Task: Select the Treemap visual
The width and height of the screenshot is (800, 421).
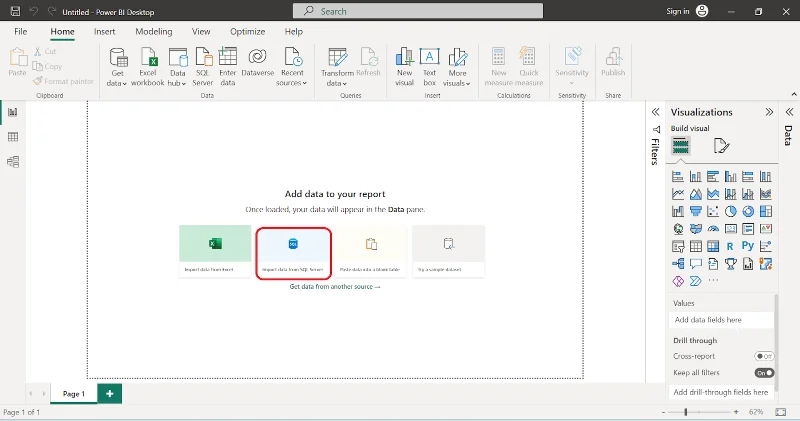Action: point(765,211)
